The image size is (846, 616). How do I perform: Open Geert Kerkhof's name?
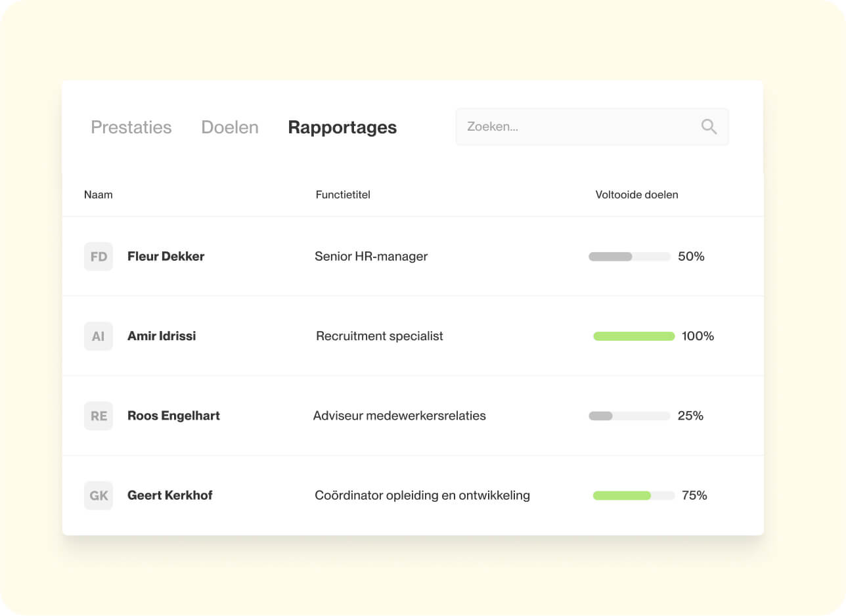(x=169, y=495)
